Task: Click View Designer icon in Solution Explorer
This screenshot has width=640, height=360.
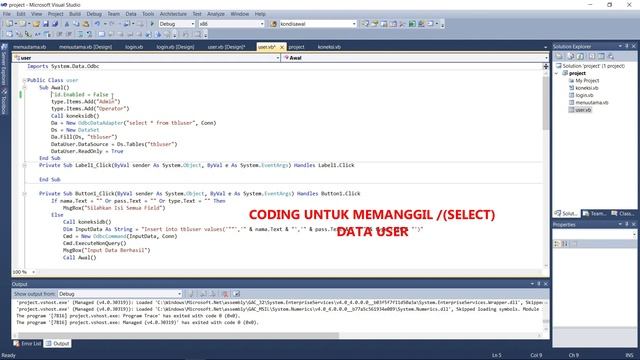Action: pos(601,56)
